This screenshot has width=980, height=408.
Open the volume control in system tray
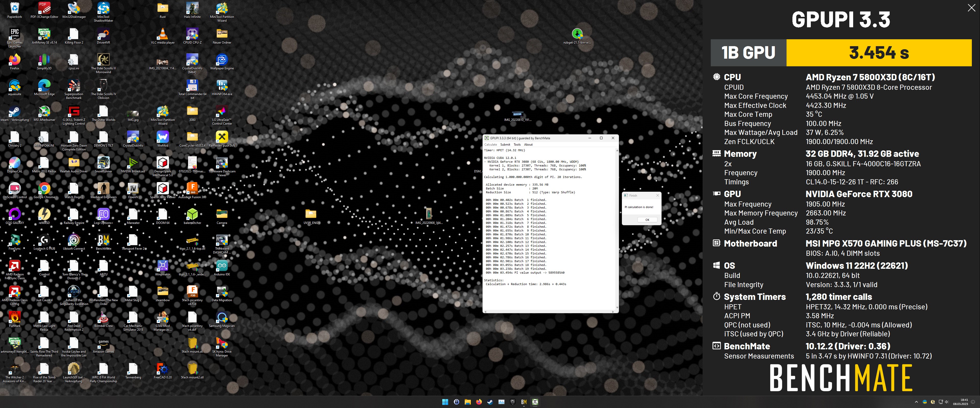947,402
